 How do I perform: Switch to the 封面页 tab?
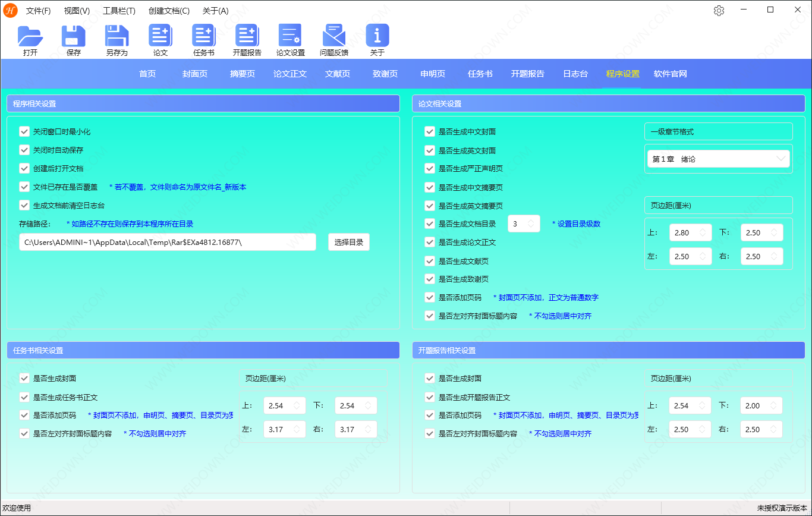195,74
